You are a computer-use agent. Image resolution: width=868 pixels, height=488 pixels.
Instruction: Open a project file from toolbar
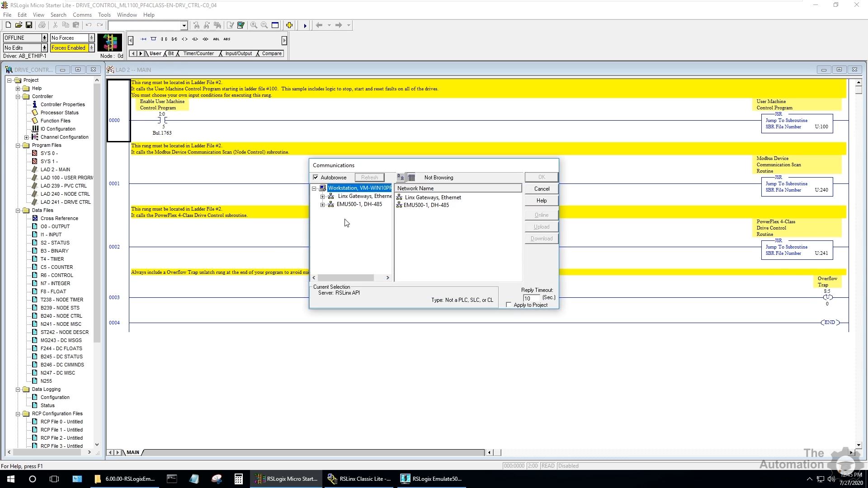(19, 25)
